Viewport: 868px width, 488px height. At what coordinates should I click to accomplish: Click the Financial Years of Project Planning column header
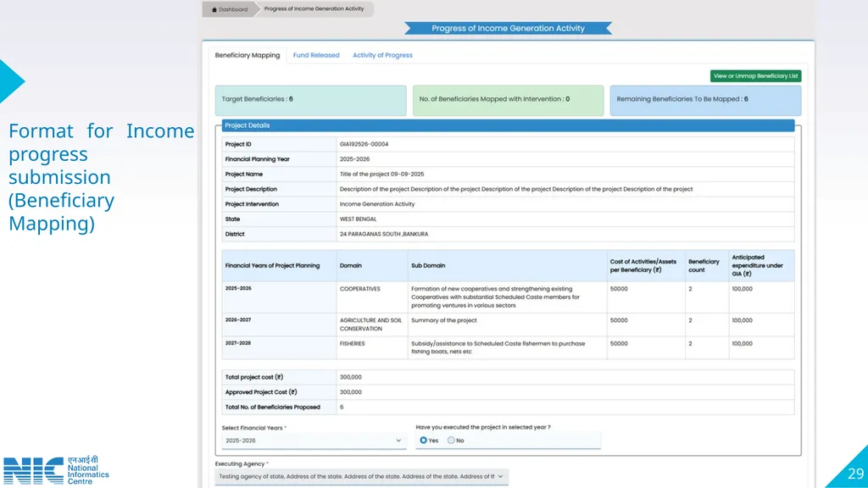click(279, 265)
